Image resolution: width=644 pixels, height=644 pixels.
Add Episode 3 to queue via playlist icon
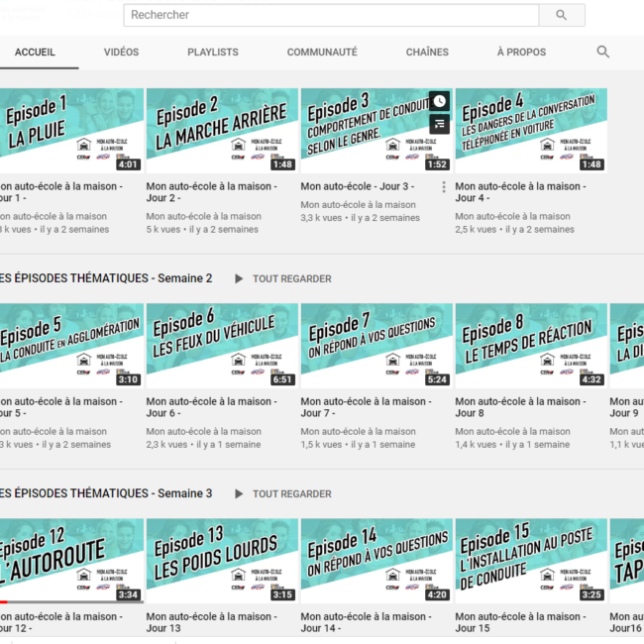pyautogui.click(x=440, y=124)
